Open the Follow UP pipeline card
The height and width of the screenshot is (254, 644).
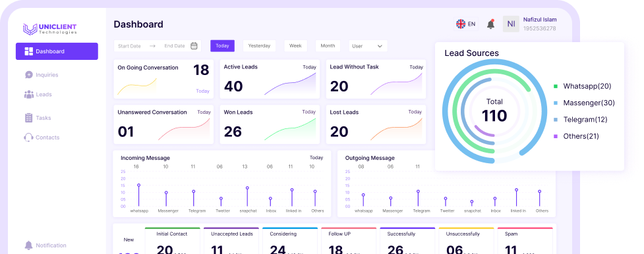(349, 241)
